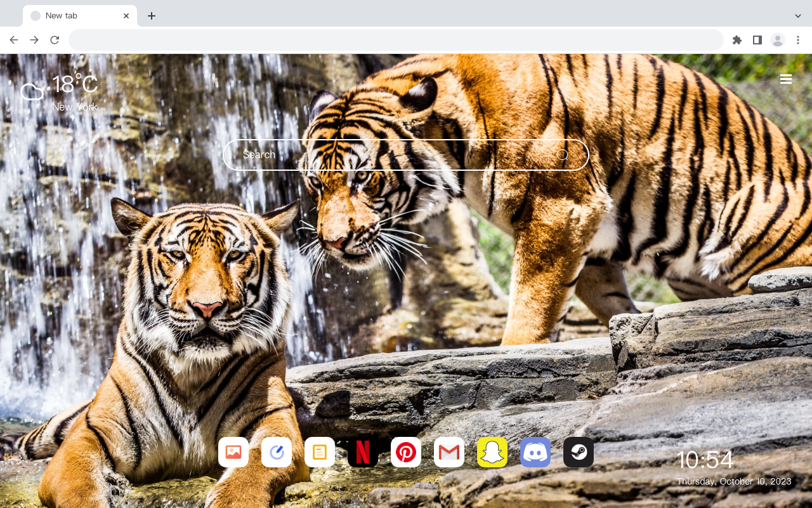Click the 18°C temperature reading
This screenshot has width=812, height=508.
[75, 84]
